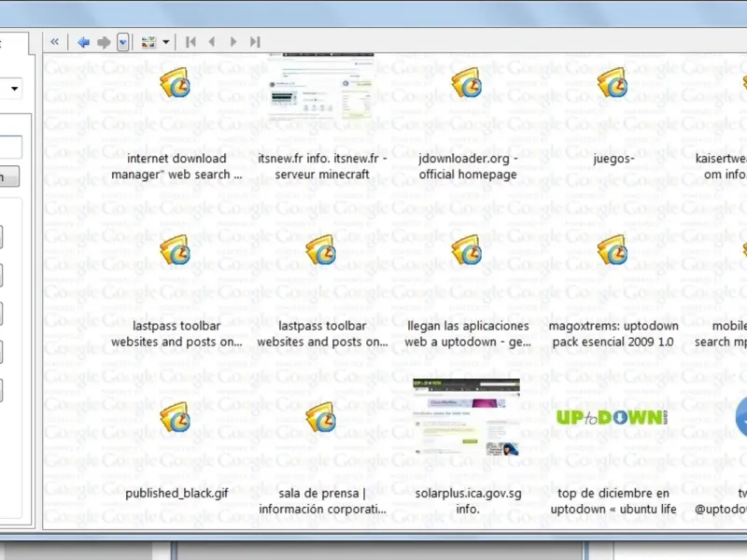Click the "juegos-" label
747x560 pixels.
coord(613,159)
